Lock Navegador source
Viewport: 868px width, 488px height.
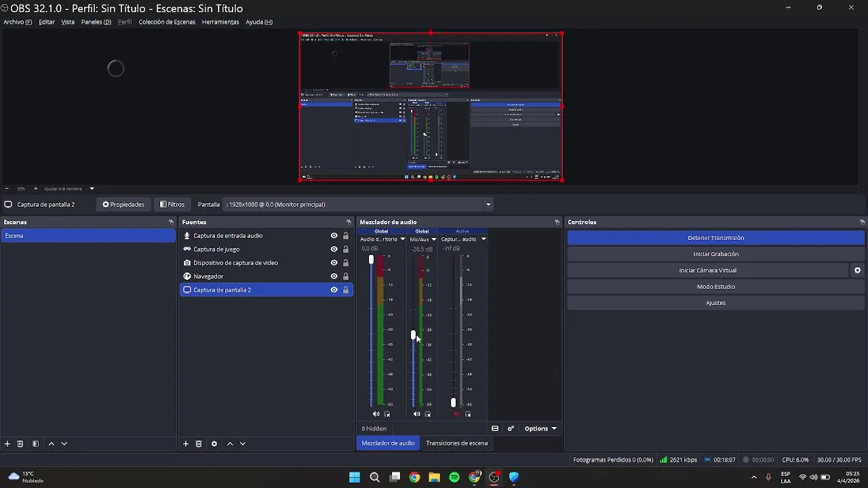point(346,277)
